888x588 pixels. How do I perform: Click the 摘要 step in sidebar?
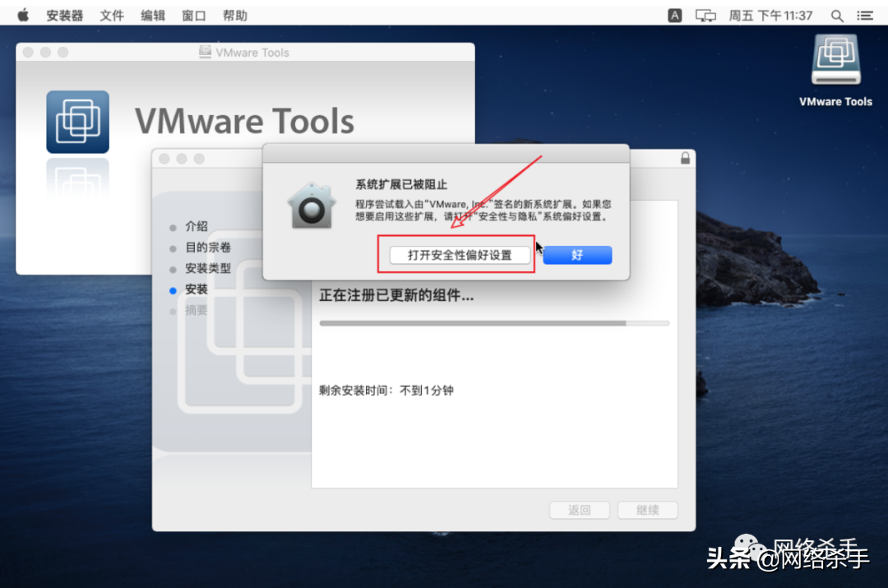[196, 310]
